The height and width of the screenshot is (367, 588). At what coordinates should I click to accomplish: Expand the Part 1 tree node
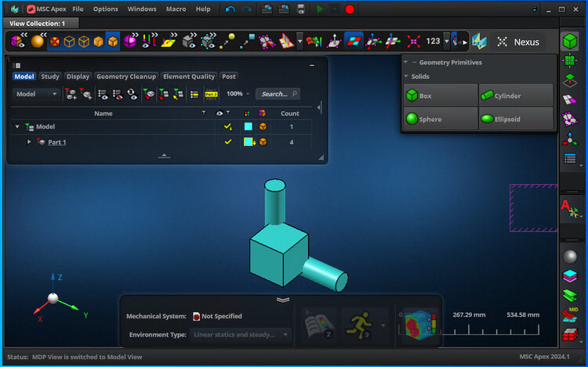29,142
